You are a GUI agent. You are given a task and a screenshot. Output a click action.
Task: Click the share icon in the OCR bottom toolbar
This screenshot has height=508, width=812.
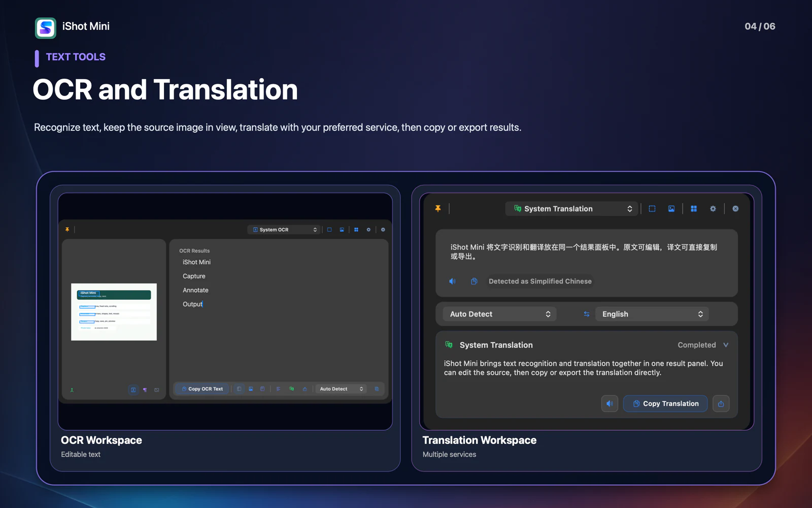(x=304, y=389)
